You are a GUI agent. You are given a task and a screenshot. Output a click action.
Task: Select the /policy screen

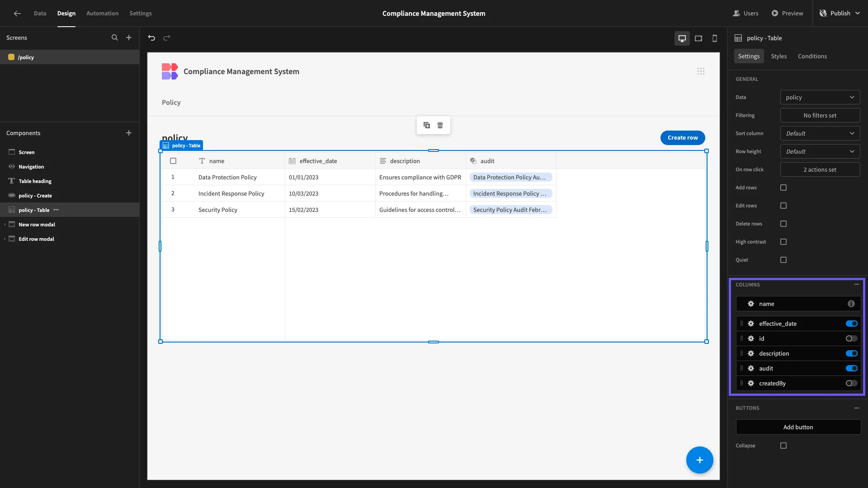tap(70, 57)
